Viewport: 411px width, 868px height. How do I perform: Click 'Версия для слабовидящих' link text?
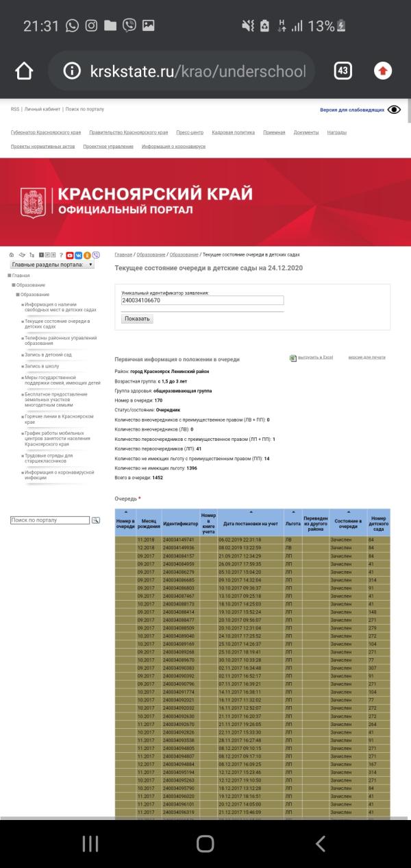point(352,110)
